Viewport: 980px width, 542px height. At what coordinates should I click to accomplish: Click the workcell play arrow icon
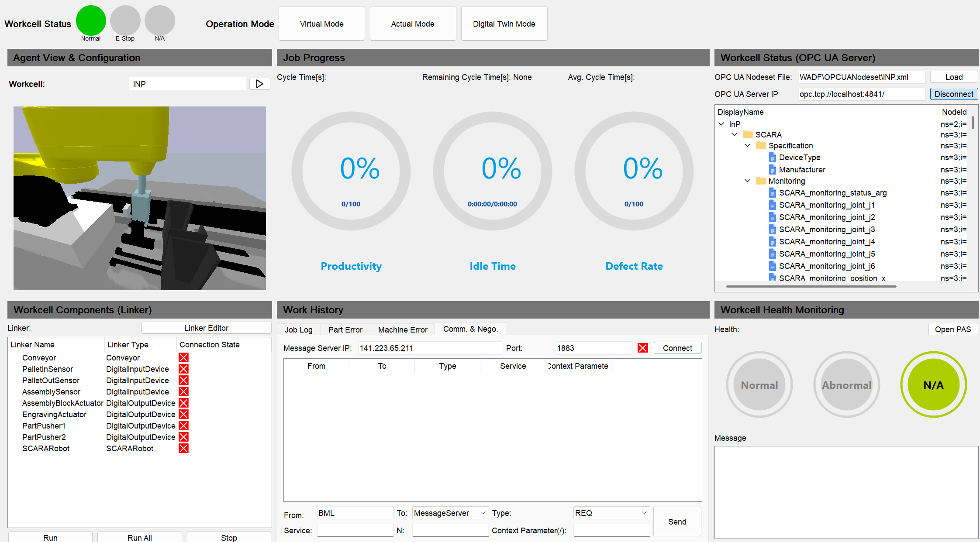pos(259,84)
